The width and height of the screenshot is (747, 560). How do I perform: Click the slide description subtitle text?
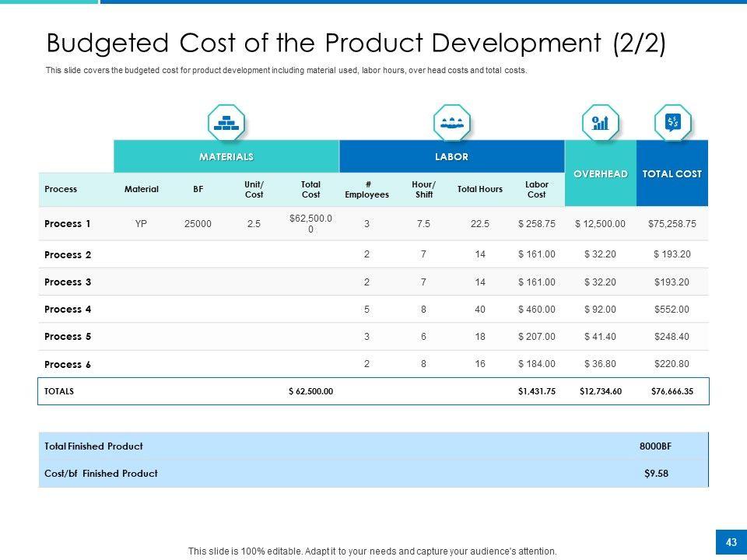(286, 70)
